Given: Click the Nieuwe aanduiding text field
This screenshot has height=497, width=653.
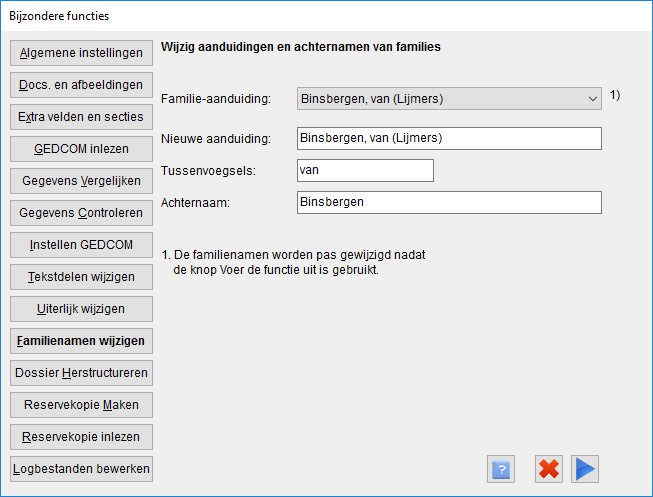Looking at the screenshot, I should coord(449,138).
